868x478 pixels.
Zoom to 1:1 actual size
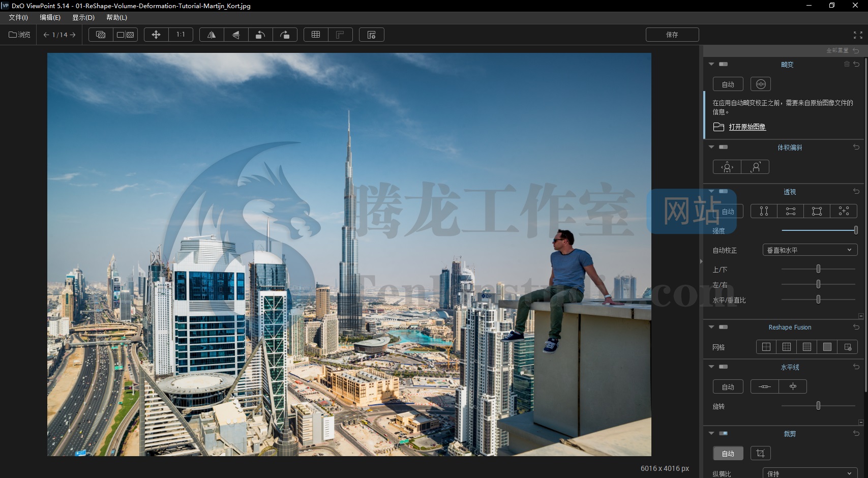tap(181, 35)
